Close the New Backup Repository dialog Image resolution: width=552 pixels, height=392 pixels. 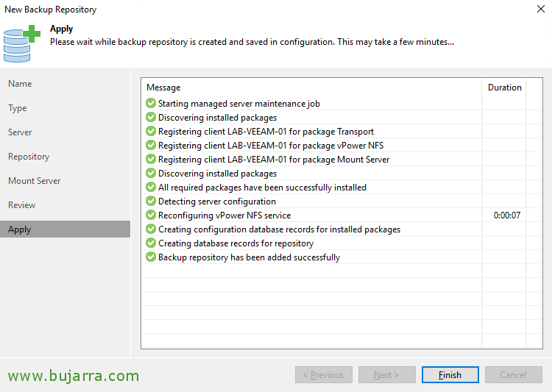541,9
